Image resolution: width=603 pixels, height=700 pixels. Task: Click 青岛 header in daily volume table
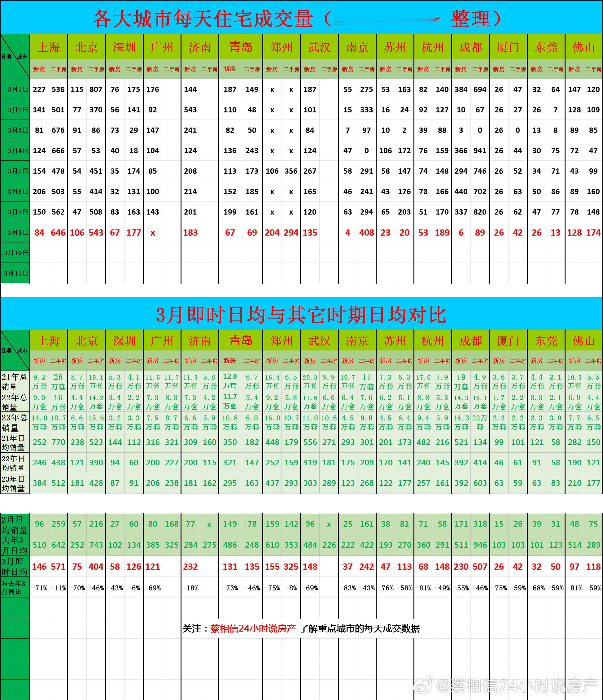241,47
